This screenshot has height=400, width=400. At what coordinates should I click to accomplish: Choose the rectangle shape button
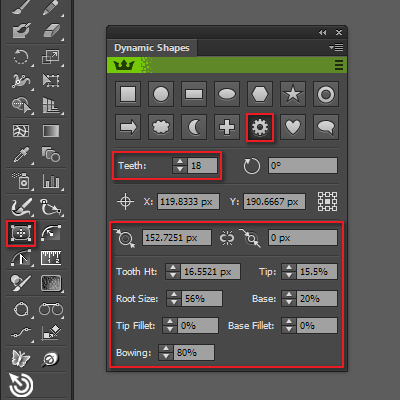click(194, 94)
